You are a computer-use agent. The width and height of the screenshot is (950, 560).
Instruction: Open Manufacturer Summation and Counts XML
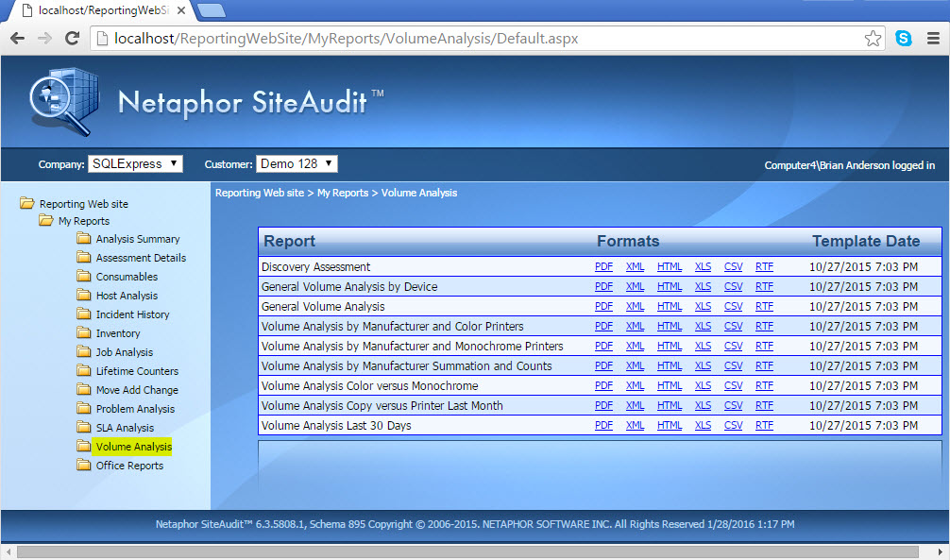(635, 366)
